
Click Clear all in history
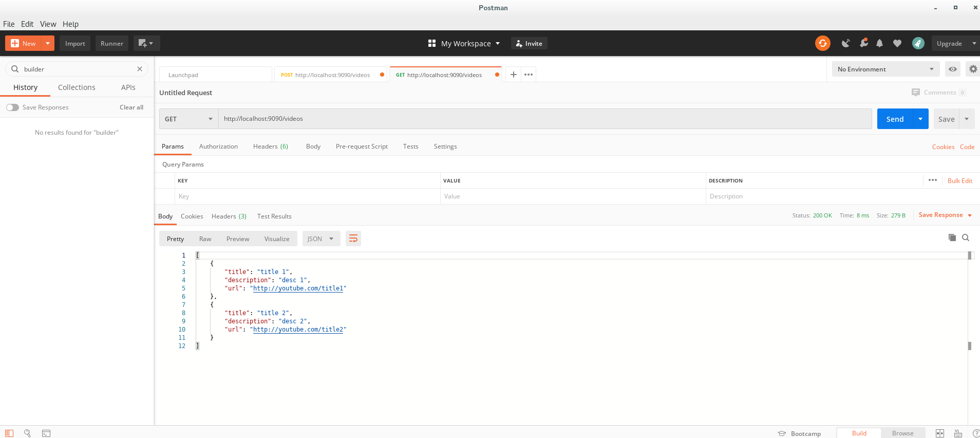[x=131, y=107]
